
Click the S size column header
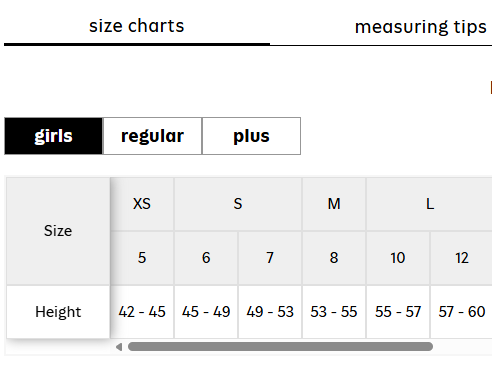[238, 204]
